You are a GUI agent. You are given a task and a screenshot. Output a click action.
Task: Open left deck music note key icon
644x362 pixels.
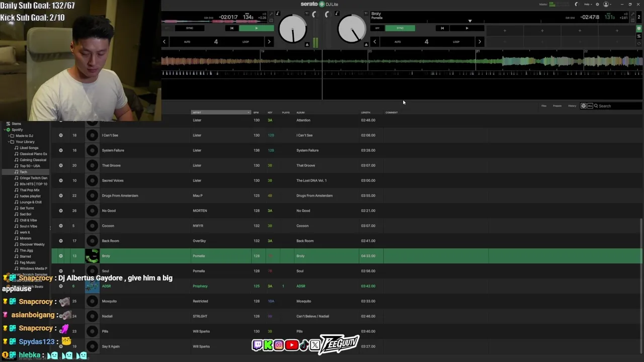[x=278, y=14]
